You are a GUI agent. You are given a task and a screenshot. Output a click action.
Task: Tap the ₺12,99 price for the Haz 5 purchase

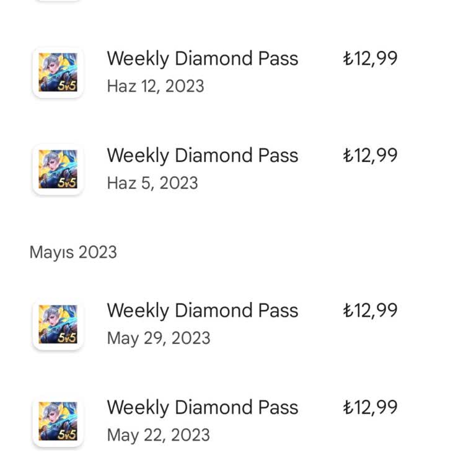tap(370, 156)
